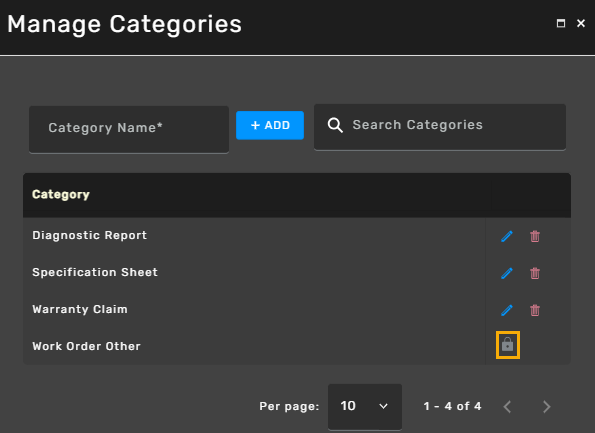Screen dimensions: 595x433
Task: Delete the Specification Sheet category
Action: (535, 273)
